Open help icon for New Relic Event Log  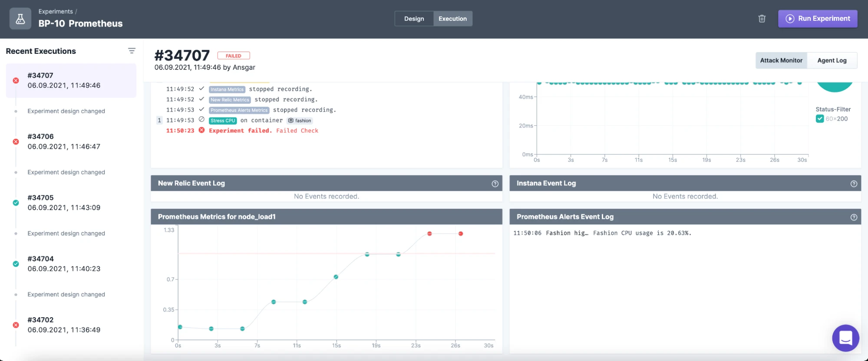(495, 184)
